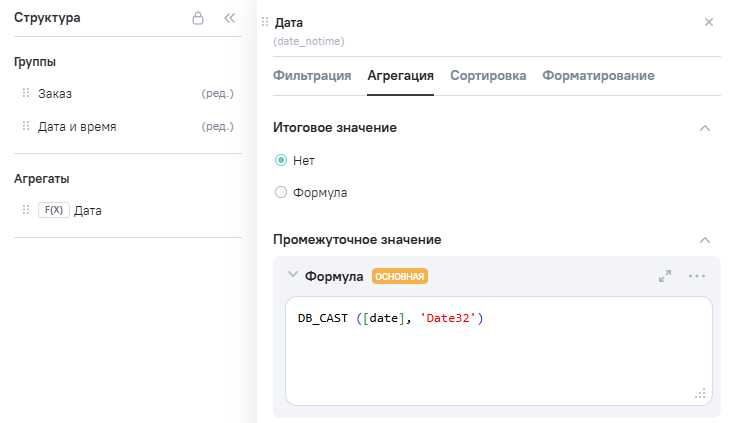Collapse Структура panel with double-chevron icon

point(229,18)
